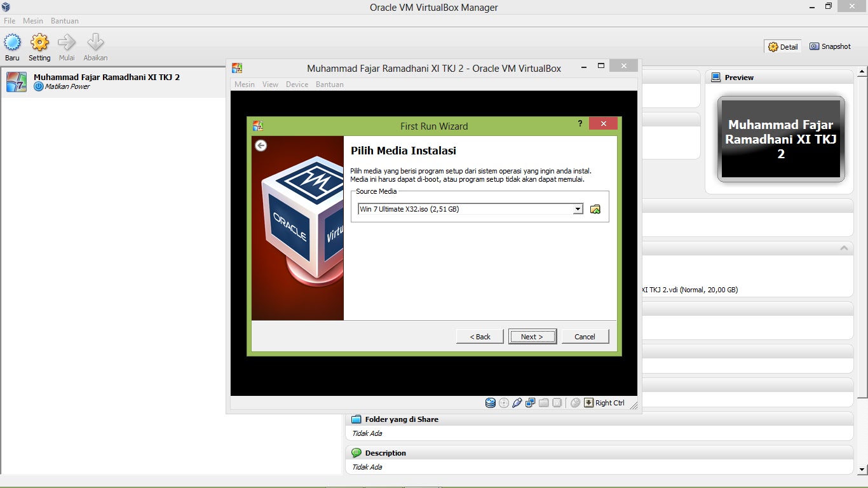Open the Source Media dropdown list

tap(578, 209)
